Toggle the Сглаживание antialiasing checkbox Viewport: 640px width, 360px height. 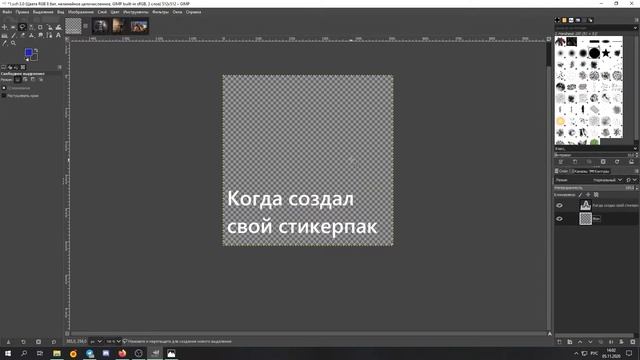click(4, 88)
